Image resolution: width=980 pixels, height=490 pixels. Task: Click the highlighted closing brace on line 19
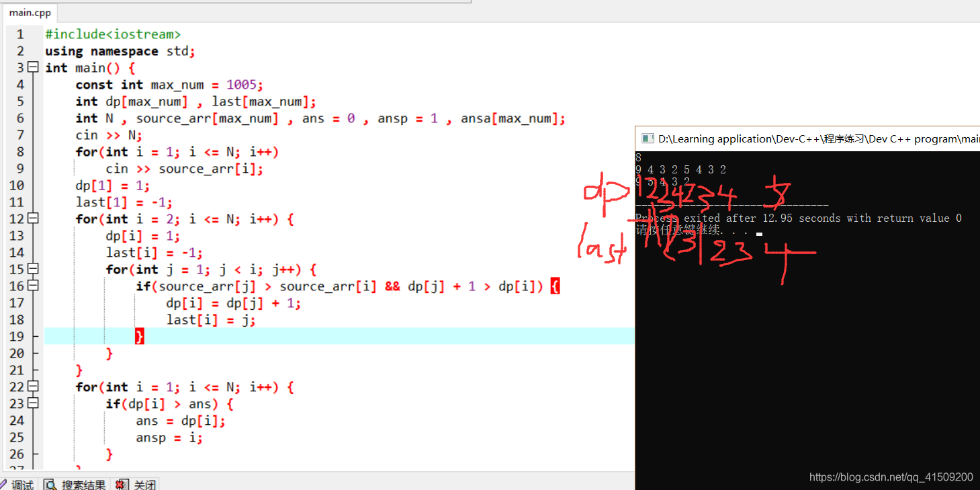tap(140, 336)
